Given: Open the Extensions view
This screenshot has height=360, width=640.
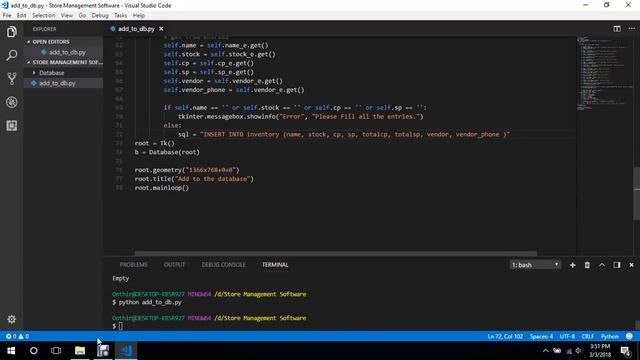Looking at the screenshot, I should point(11,126).
